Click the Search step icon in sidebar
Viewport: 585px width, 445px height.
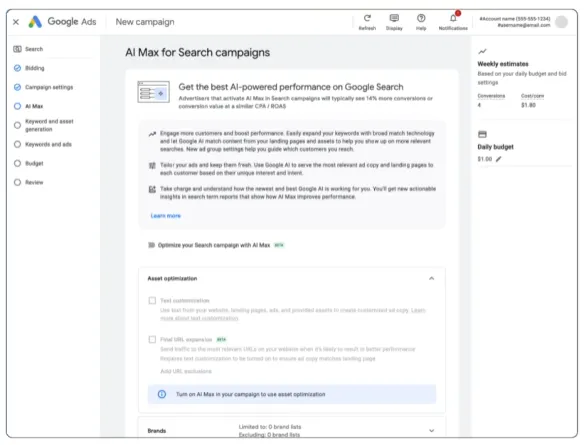click(17, 49)
